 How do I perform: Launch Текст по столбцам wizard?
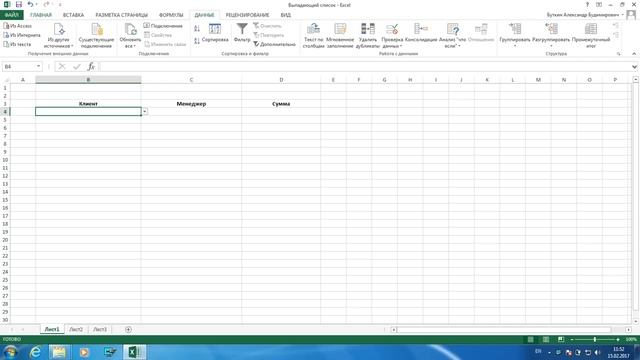pos(313,36)
